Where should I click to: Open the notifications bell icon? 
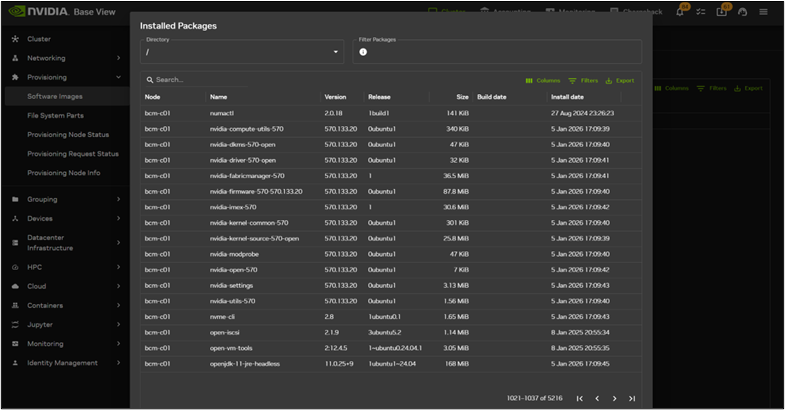click(680, 12)
